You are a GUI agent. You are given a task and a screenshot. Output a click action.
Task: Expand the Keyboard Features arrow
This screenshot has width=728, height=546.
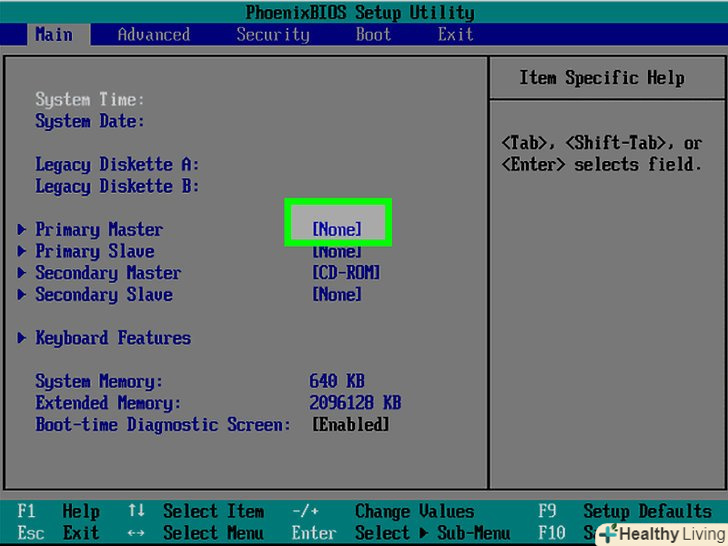21,338
